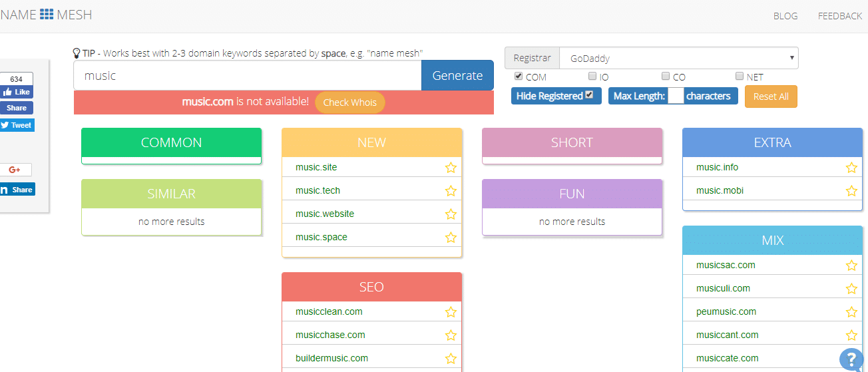This screenshot has width=868, height=372.
Task: Star the musicsac.com domain
Action: pos(851,266)
